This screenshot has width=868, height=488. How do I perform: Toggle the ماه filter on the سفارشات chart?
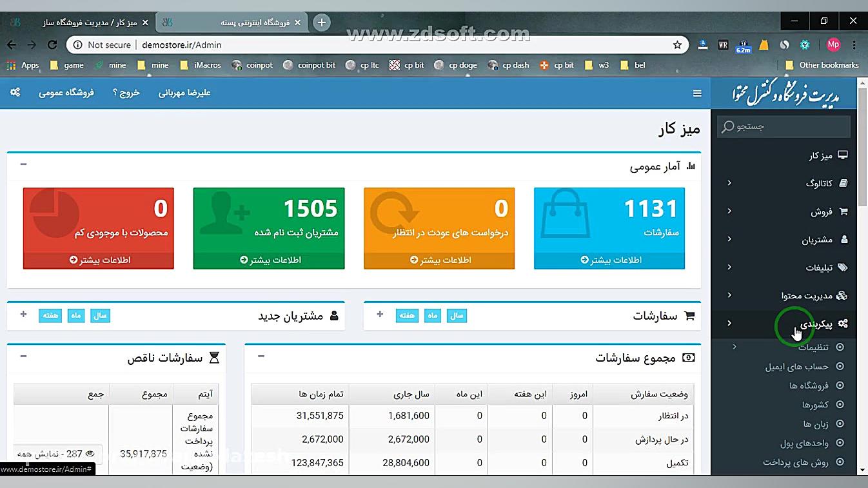[x=434, y=315]
